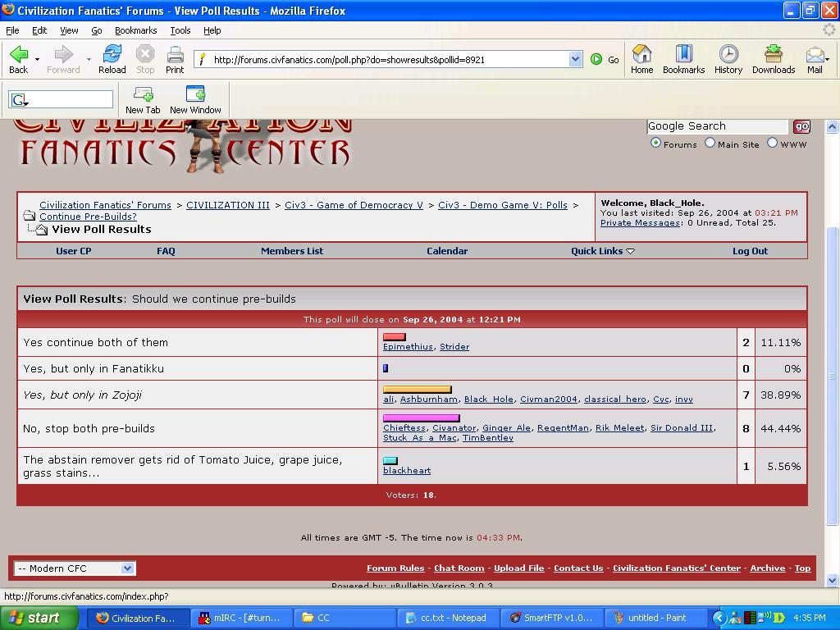Open the Forward button history dropdown arrow
Image resolution: width=840 pixels, height=630 pixels.
pos(89,59)
